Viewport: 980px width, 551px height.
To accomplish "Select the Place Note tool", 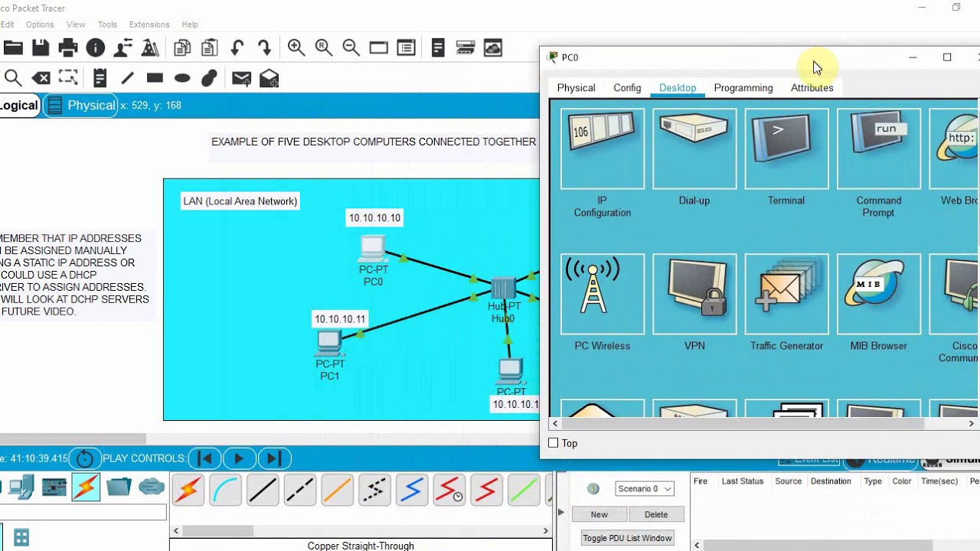I will [100, 78].
